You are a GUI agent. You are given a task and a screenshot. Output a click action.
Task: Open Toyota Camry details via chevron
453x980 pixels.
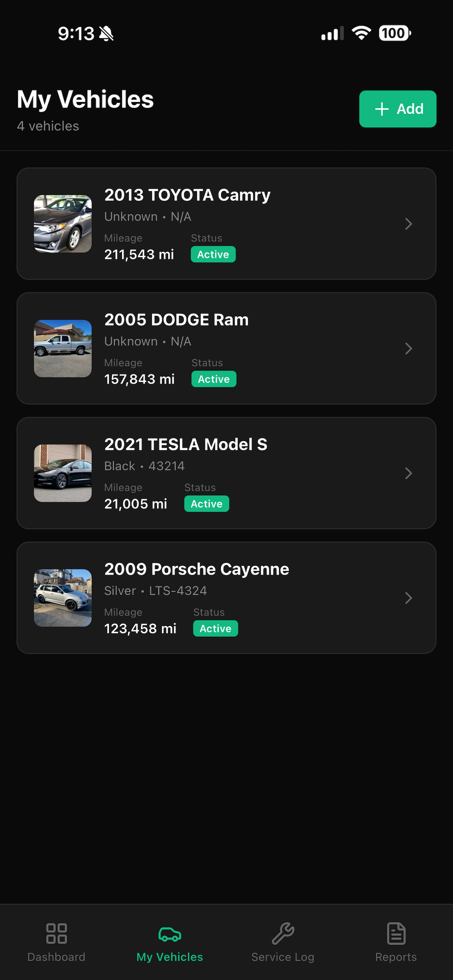click(x=409, y=224)
